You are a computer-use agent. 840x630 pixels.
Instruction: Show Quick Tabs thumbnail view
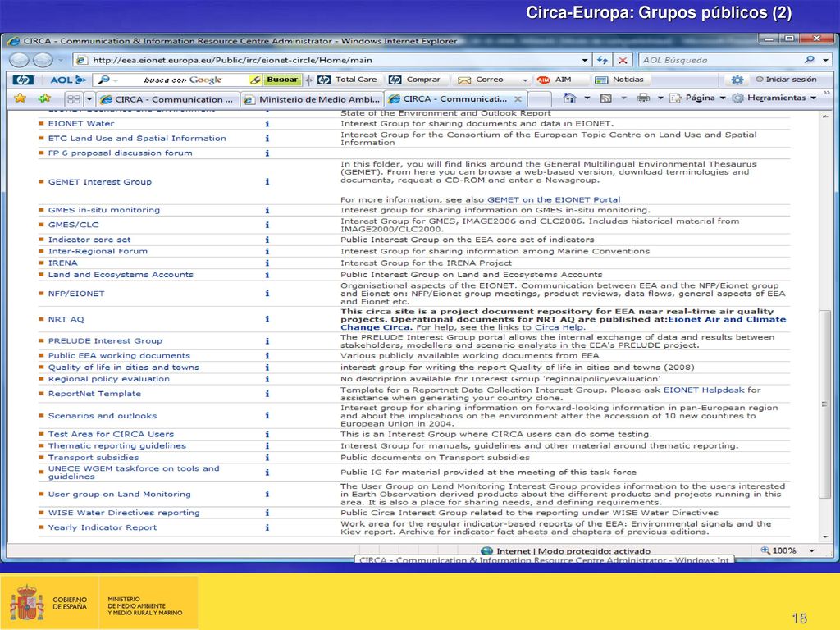point(74,99)
